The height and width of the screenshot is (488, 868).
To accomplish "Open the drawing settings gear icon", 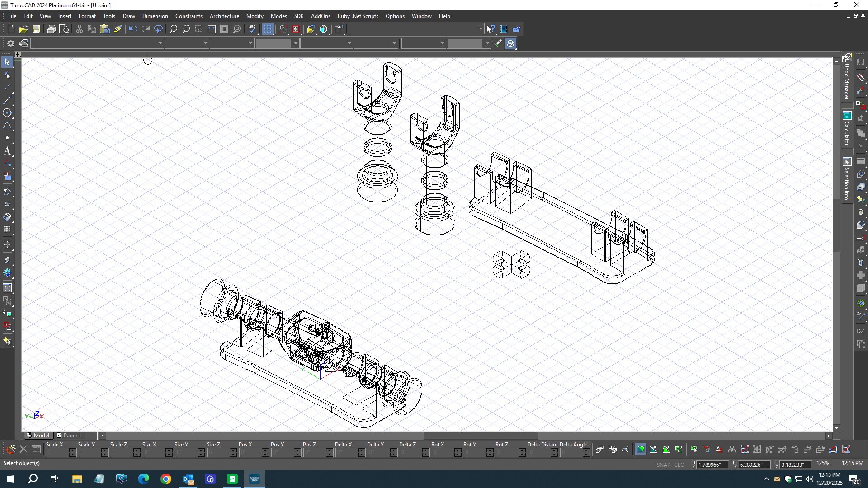I will (11, 43).
